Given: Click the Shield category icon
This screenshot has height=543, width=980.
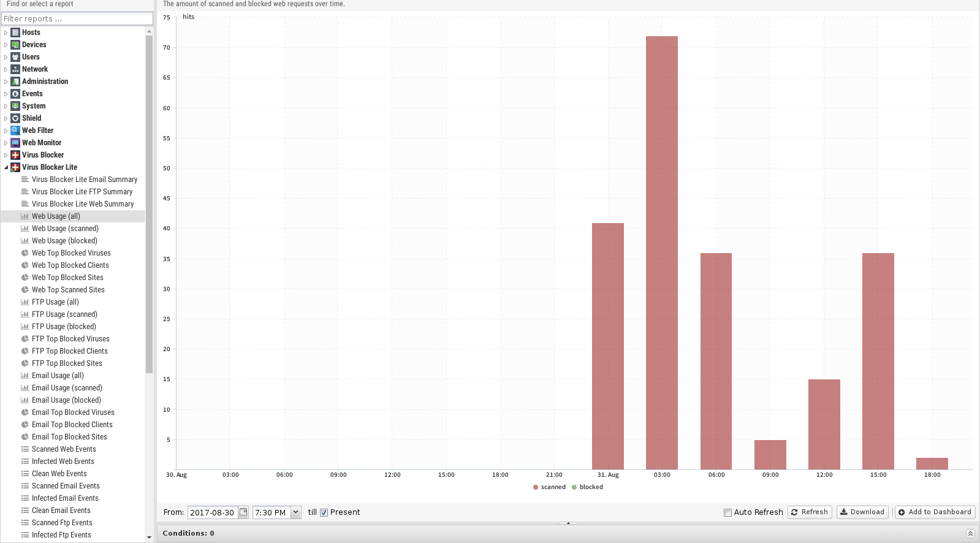Looking at the screenshot, I should (x=15, y=118).
